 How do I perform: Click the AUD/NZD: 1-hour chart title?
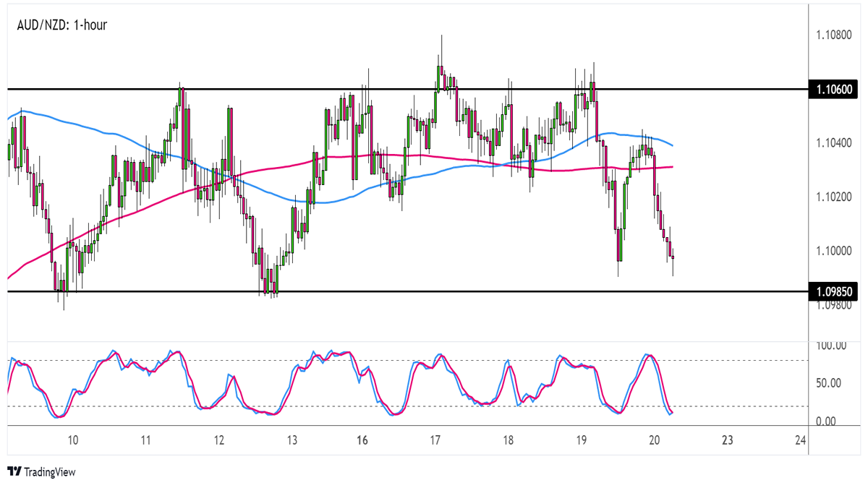click(x=61, y=25)
